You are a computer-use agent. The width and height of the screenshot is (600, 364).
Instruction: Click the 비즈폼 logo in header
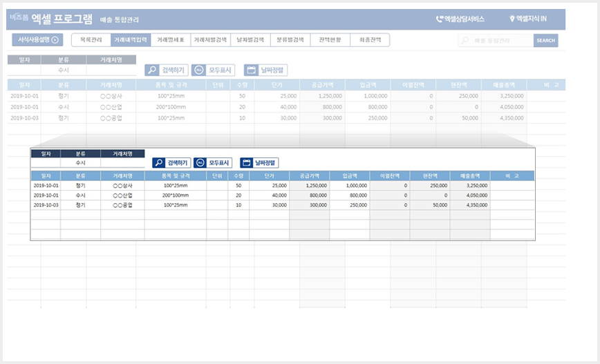19,17
